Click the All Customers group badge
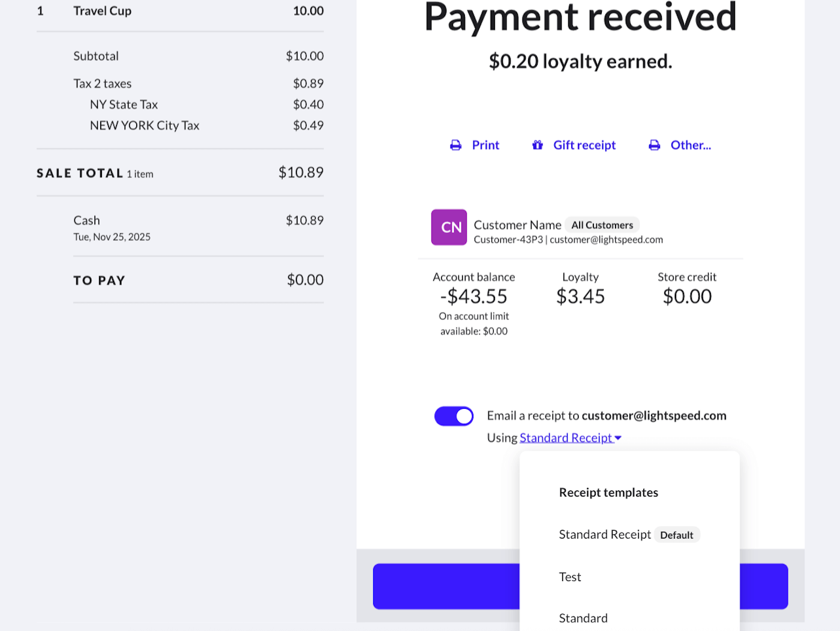The image size is (840, 631). (x=602, y=225)
